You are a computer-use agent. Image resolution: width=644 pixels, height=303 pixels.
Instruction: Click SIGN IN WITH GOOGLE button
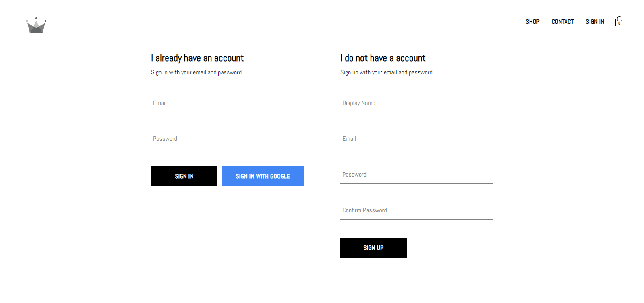click(x=263, y=176)
